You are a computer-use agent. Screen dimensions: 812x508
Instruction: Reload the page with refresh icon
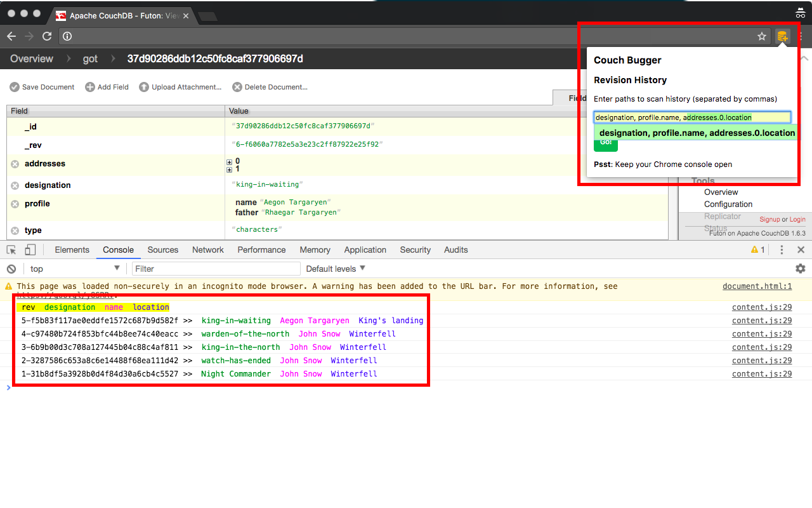click(47, 36)
